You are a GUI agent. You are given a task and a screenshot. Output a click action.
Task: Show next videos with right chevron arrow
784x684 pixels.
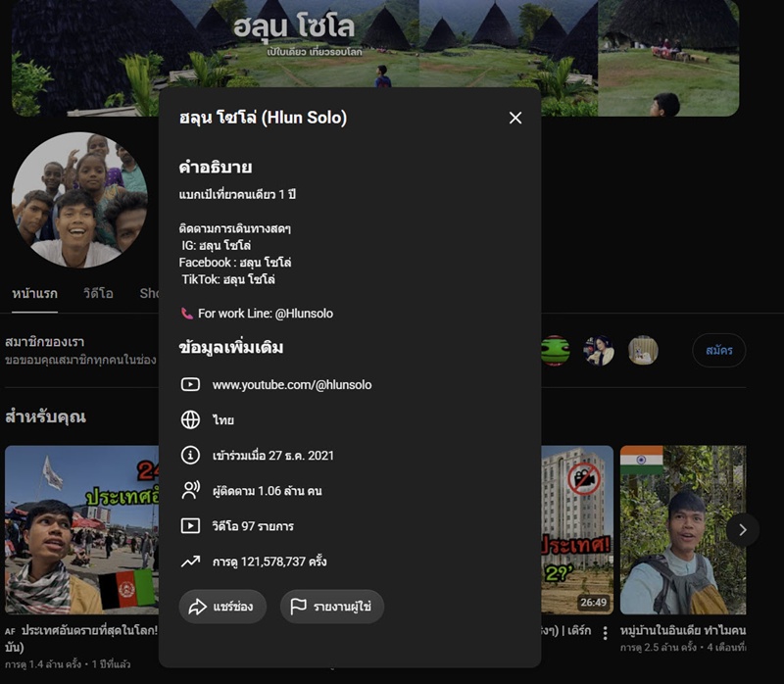[743, 529]
